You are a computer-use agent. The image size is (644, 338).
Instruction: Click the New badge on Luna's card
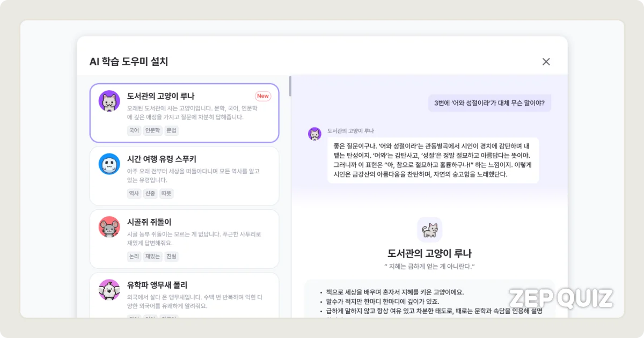pyautogui.click(x=262, y=95)
